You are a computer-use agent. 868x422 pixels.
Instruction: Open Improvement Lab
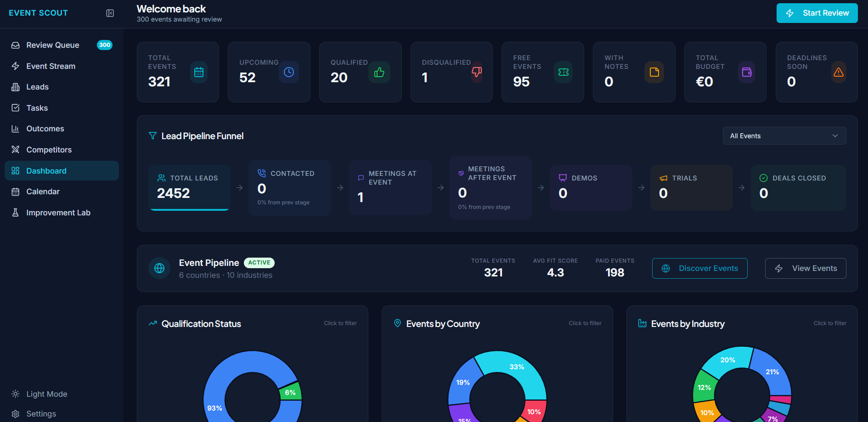(x=62, y=213)
